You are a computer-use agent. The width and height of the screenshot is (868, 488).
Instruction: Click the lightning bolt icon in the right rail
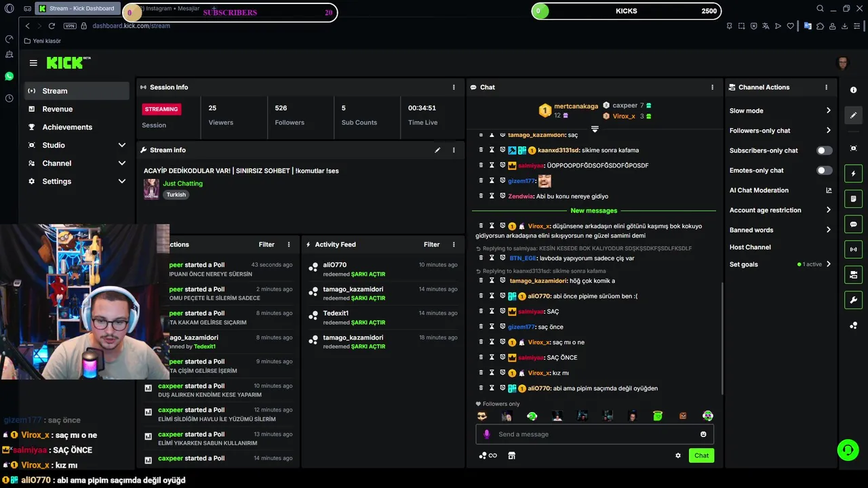pos(853,174)
